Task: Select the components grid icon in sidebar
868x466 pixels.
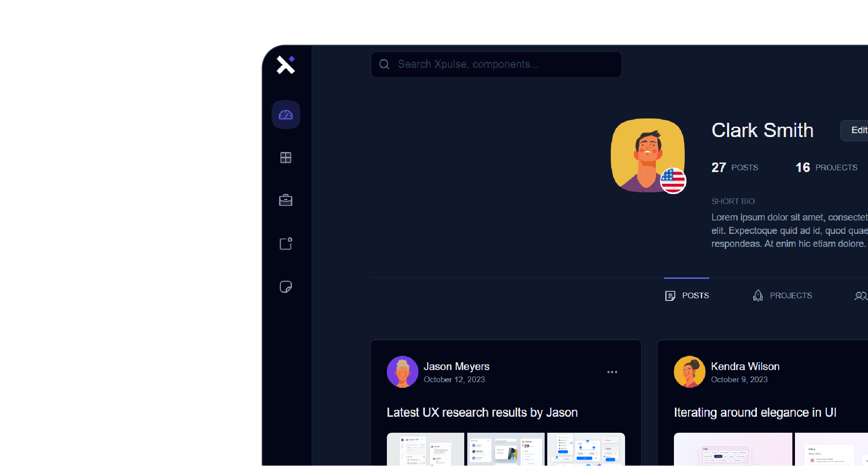Action: point(285,157)
